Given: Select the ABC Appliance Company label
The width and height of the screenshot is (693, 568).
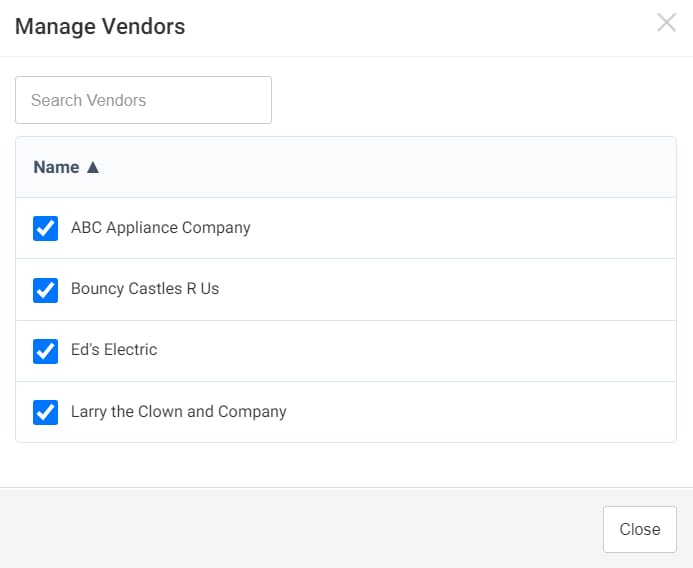Looking at the screenshot, I should pos(161,228).
